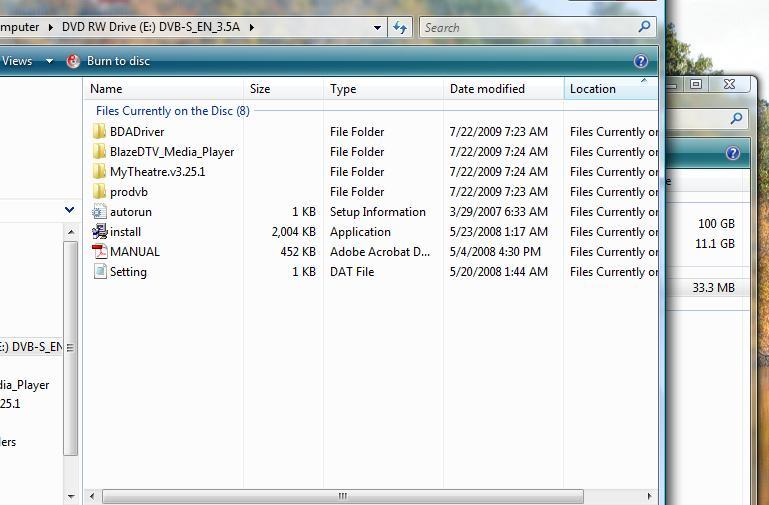The width and height of the screenshot is (769, 505).
Task: Select the Setting DAT file icon
Action: [99, 272]
